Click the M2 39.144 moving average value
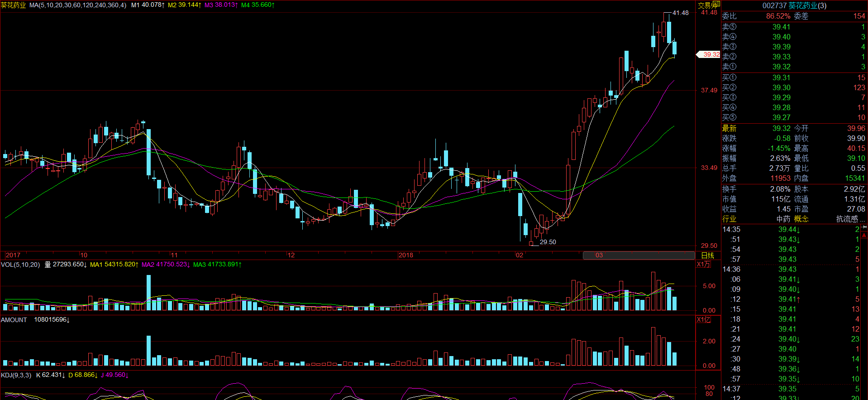The image size is (868, 400). (185, 5)
